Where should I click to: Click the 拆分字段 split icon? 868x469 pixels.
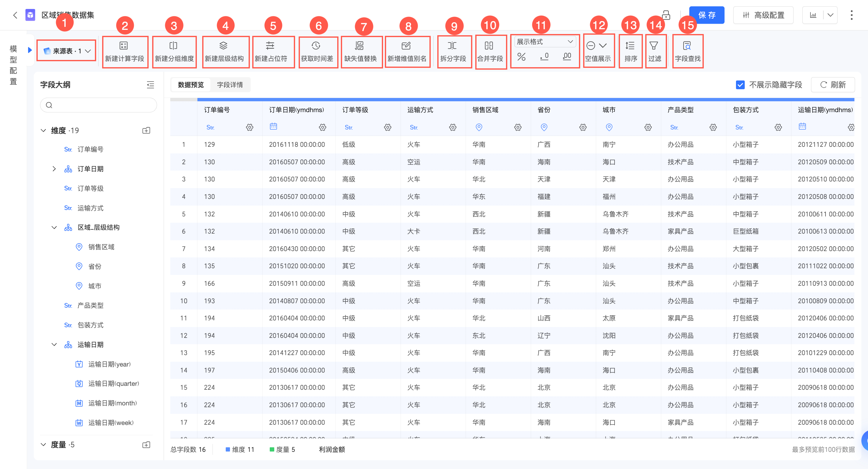pyautogui.click(x=452, y=46)
